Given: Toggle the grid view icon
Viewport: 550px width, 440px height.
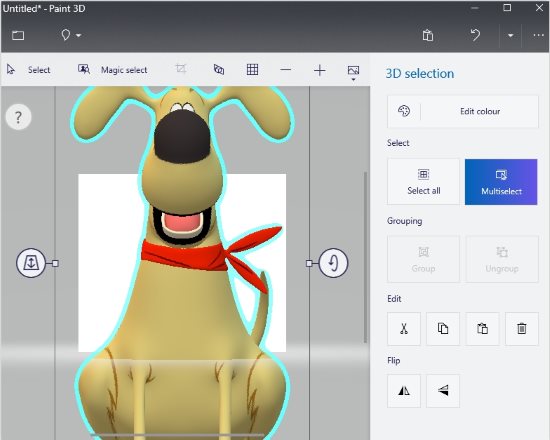Looking at the screenshot, I should click(x=252, y=69).
